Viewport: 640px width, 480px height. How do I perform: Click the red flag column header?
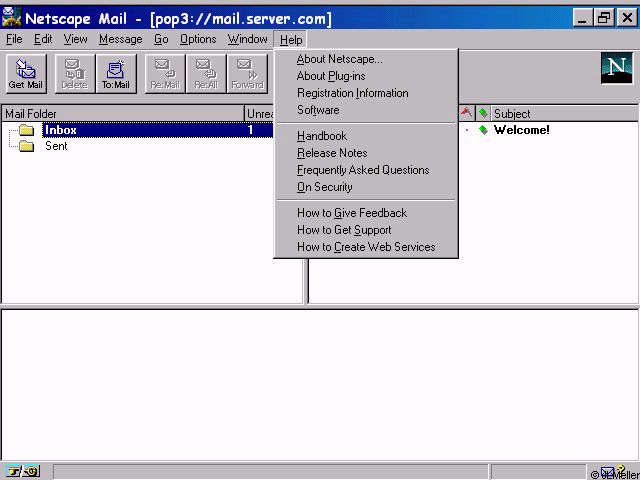click(x=467, y=113)
